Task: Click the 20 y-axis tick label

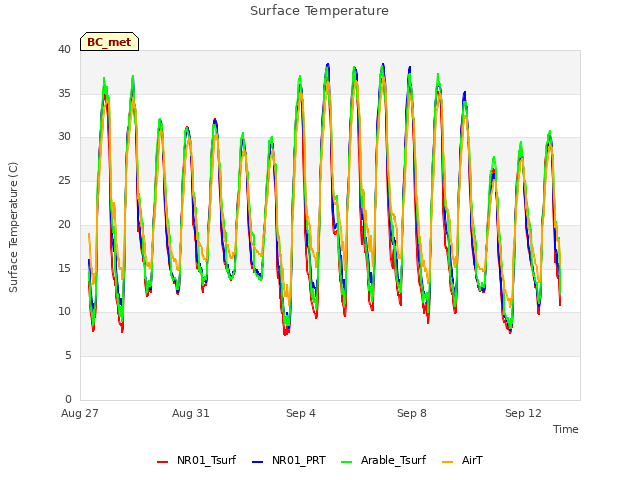Action: click(64, 224)
